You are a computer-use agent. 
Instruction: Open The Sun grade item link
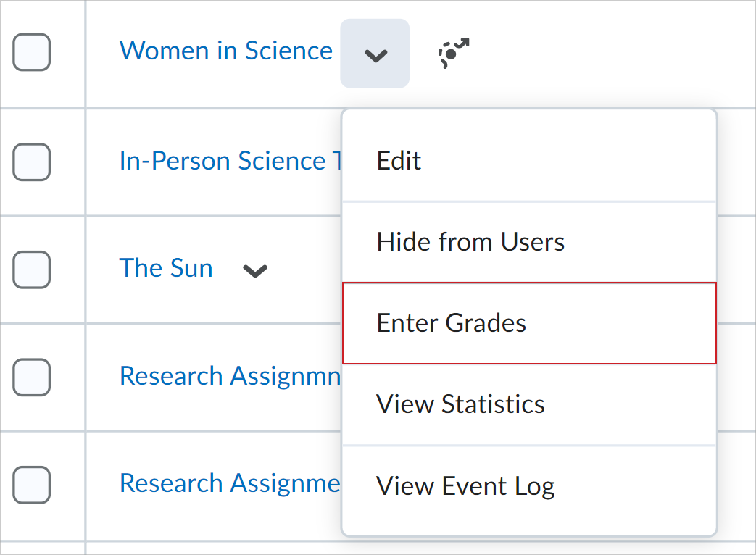click(166, 268)
